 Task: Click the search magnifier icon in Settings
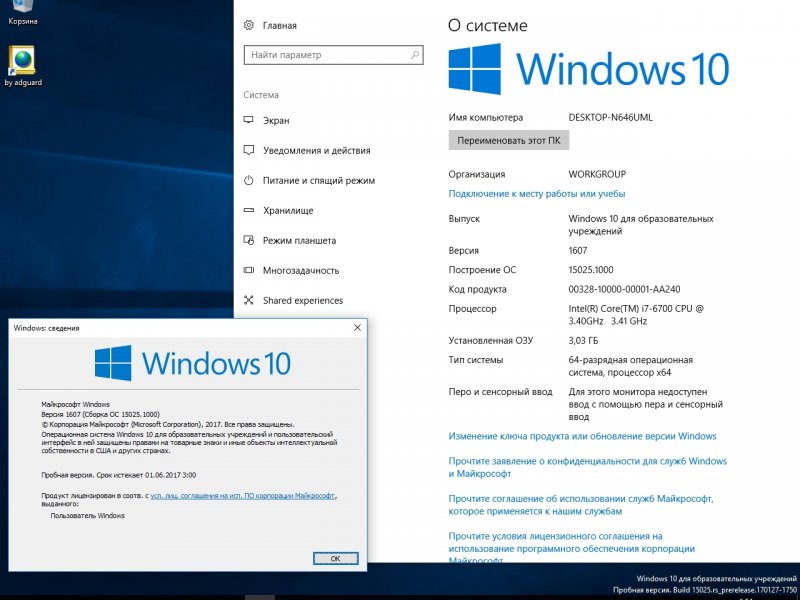[x=415, y=55]
